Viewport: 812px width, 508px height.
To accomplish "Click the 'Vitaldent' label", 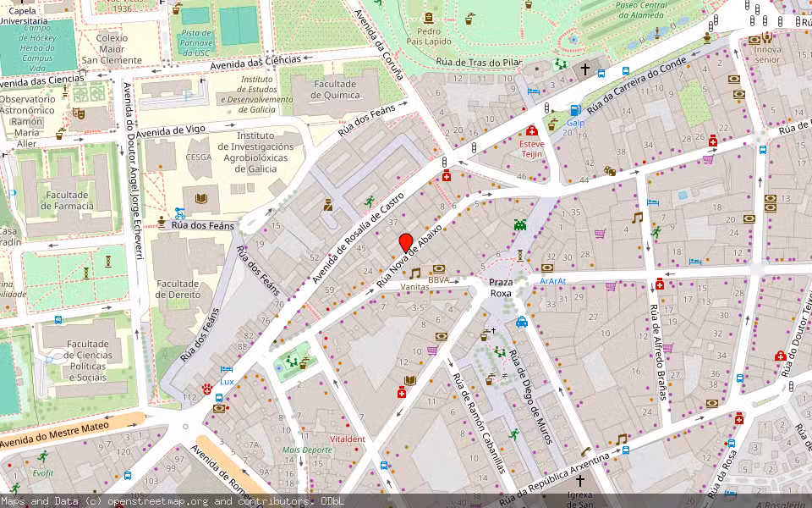I will [348, 439].
